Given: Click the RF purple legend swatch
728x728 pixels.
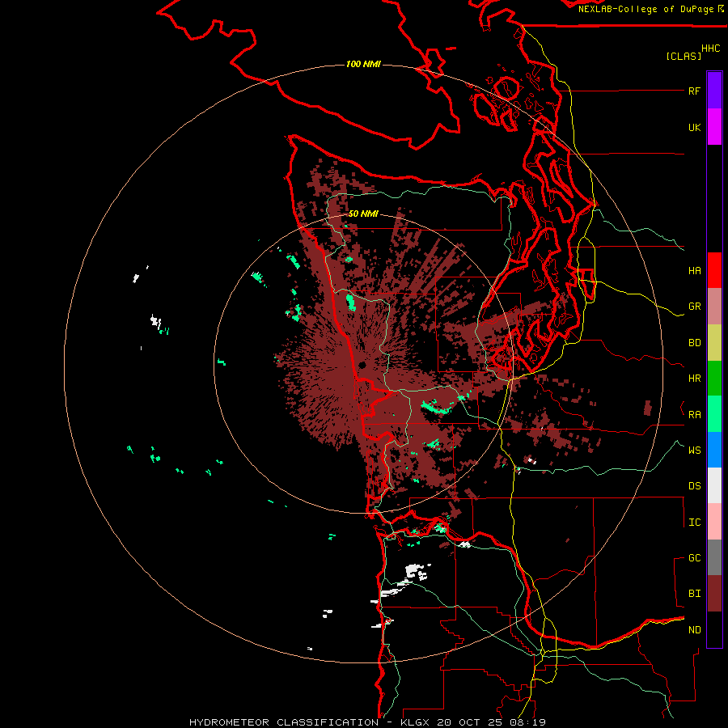Looking at the screenshot, I should pos(714,91).
